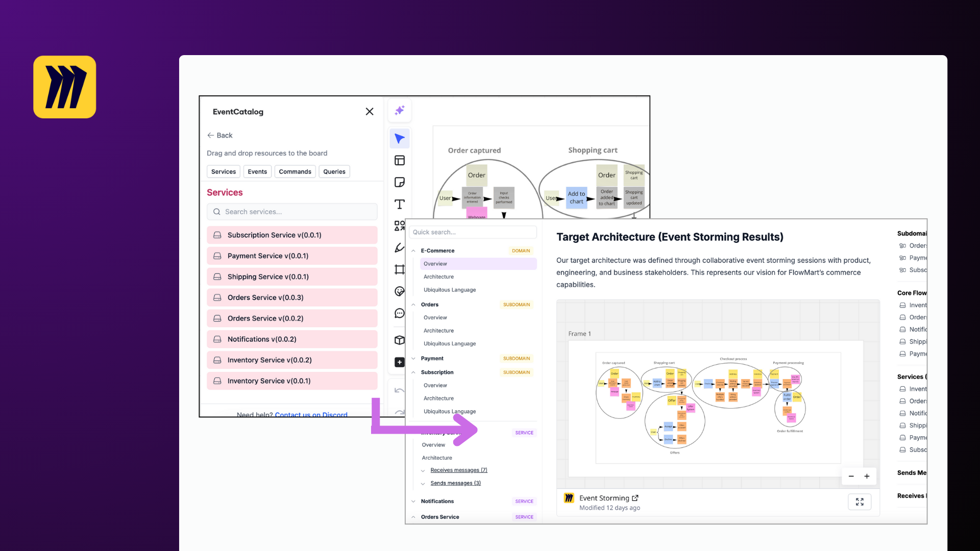Viewport: 980px width, 551px height.
Task: Close the EventCatalog panel
Action: (x=370, y=112)
